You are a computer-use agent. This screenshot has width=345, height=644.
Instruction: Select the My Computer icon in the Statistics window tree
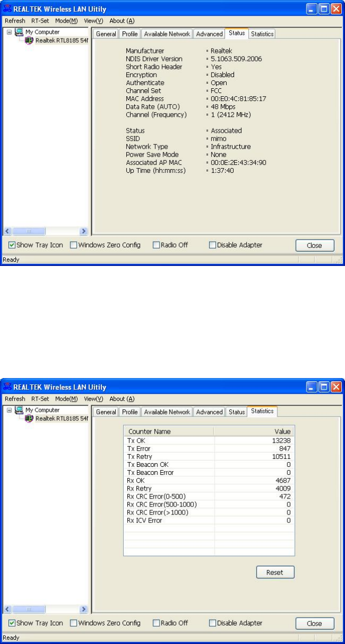[18, 410]
